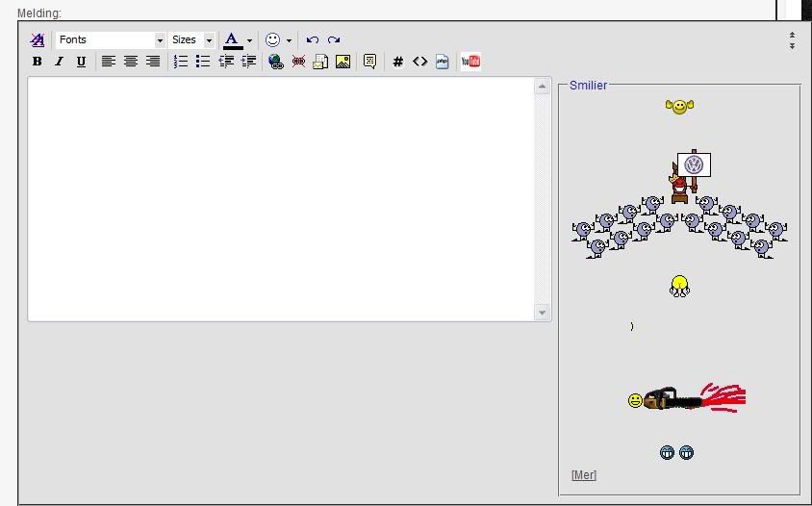Image resolution: width=812 pixels, height=506 pixels.
Task: Toggle italic formatting
Action: point(59,62)
